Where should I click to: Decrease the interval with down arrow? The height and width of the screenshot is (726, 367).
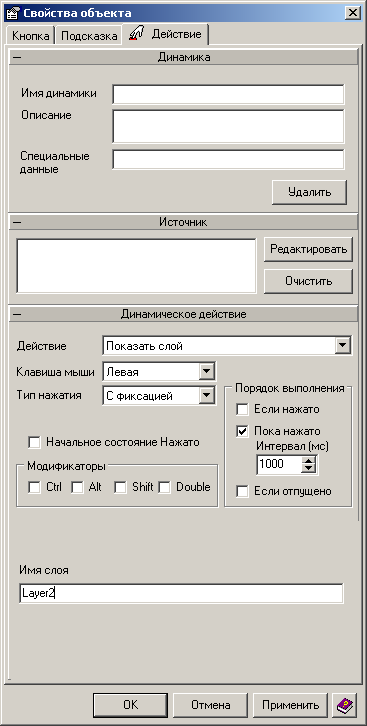308,469
